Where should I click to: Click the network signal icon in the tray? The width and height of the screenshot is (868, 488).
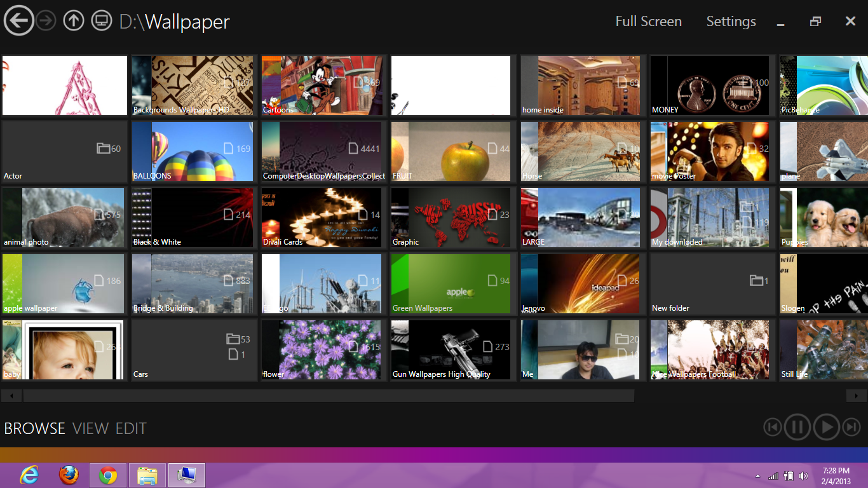(x=773, y=476)
